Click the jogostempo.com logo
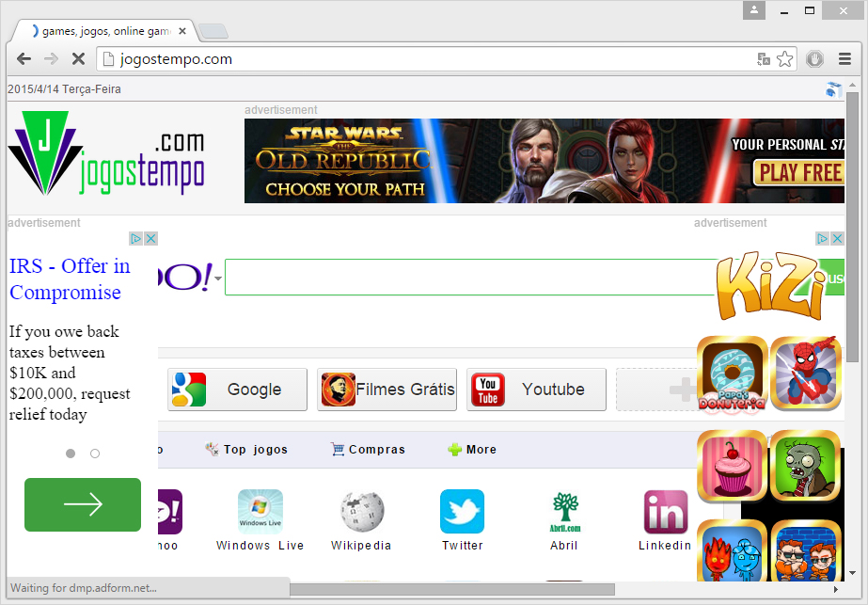This screenshot has width=868, height=605. (106, 153)
